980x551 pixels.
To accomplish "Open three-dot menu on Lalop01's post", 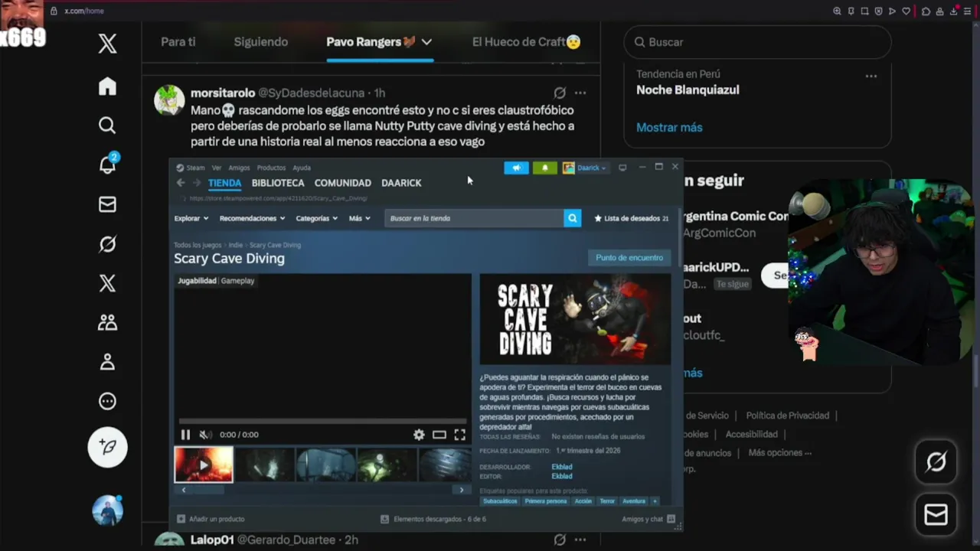I will click(x=580, y=540).
